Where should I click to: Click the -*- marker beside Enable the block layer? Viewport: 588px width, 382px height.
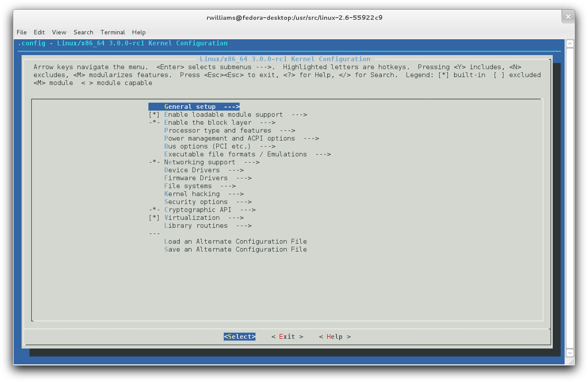(x=154, y=122)
